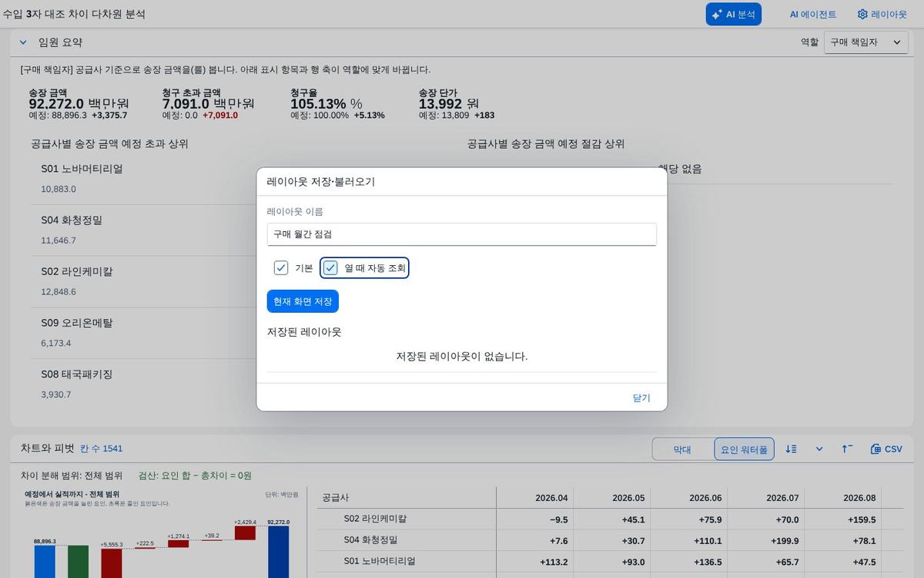This screenshot has width=924, height=578.
Task: Uncheck 열 때 자동 조회 checkbox
Action: 330,267
